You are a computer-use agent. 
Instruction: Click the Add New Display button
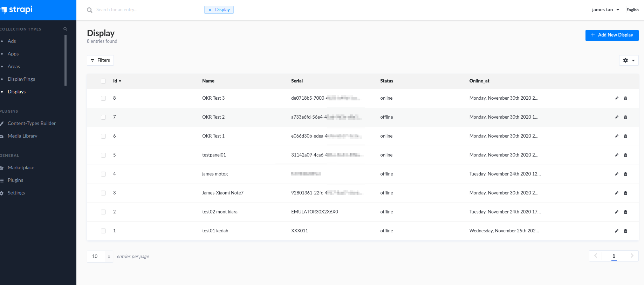[612, 35]
